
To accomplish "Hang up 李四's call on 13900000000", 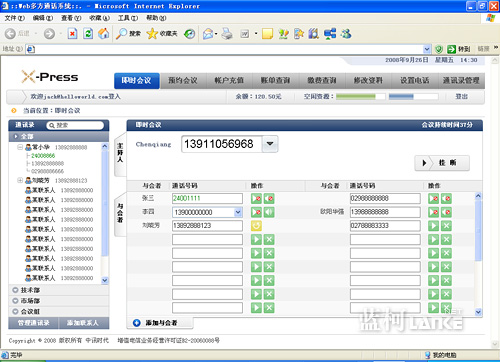I will (x=256, y=212).
